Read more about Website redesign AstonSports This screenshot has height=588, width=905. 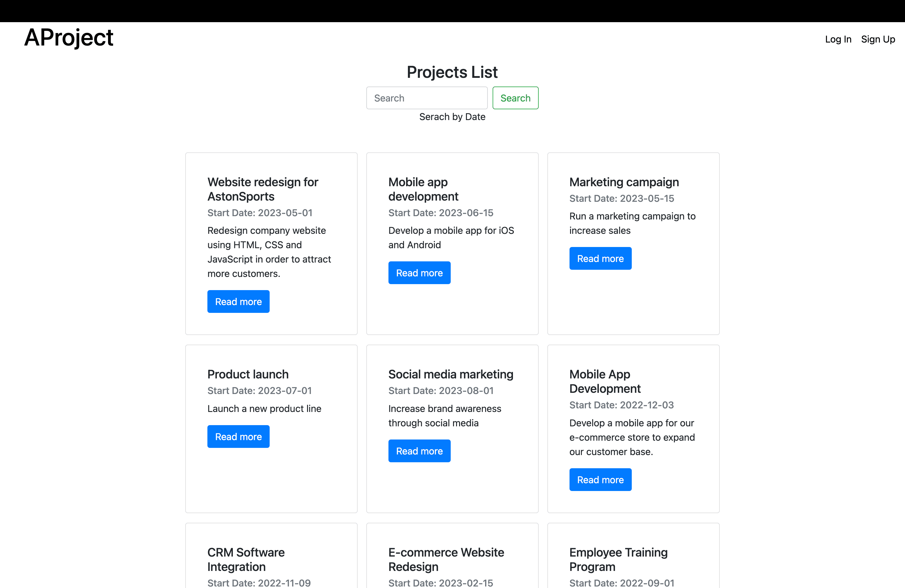(238, 301)
